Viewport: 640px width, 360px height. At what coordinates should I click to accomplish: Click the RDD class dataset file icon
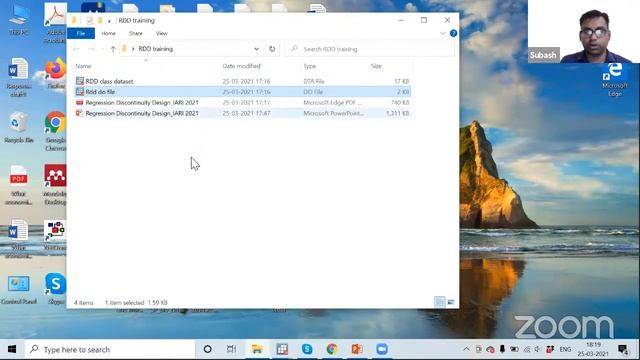tap(80, 81)
